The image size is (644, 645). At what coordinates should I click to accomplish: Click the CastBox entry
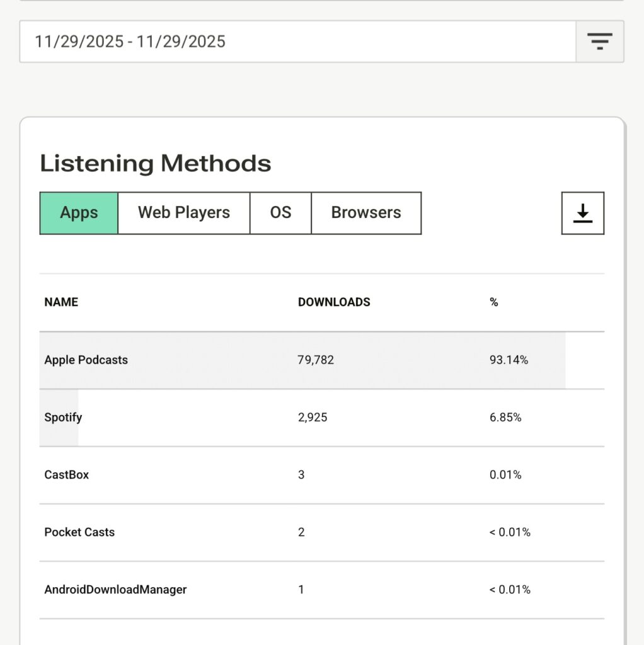pos(66,475)
